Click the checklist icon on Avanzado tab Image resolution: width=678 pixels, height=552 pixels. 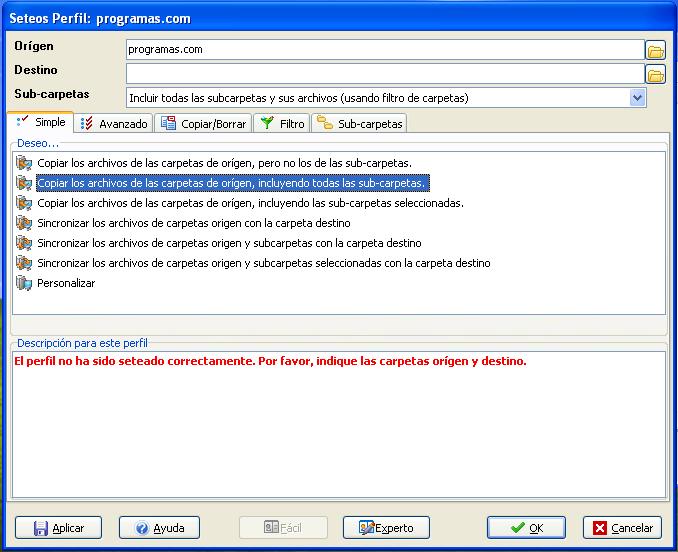click(x=86, y=124)
